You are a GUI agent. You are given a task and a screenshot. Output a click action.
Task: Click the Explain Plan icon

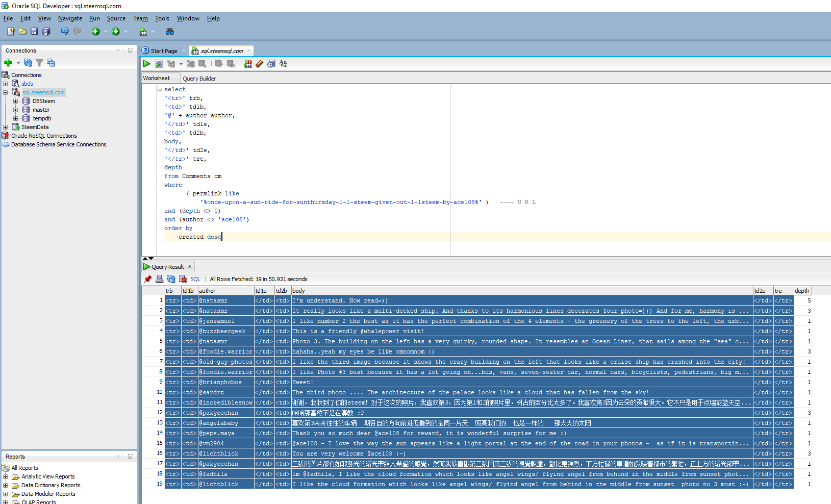tap(170, 64)
